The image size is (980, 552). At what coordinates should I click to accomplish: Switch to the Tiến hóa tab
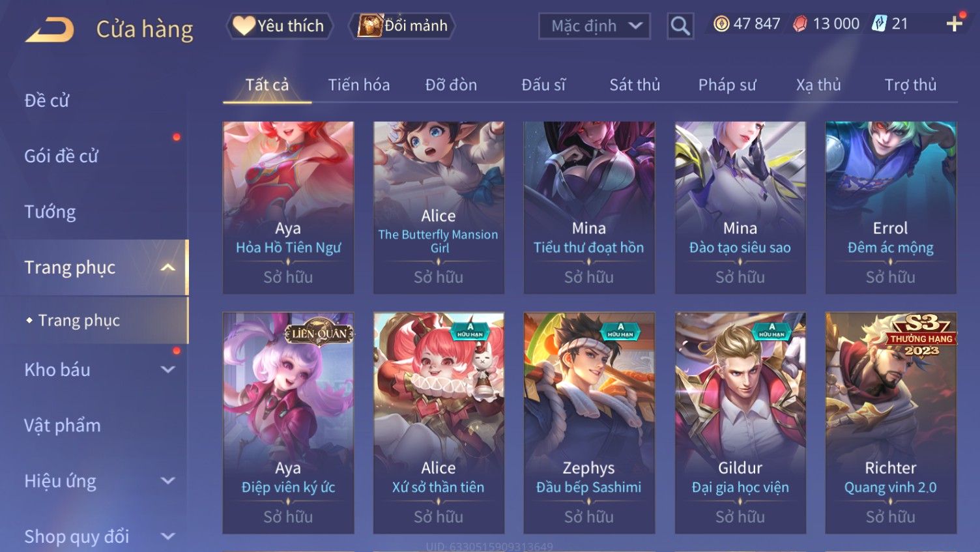(x=358, y=85)
